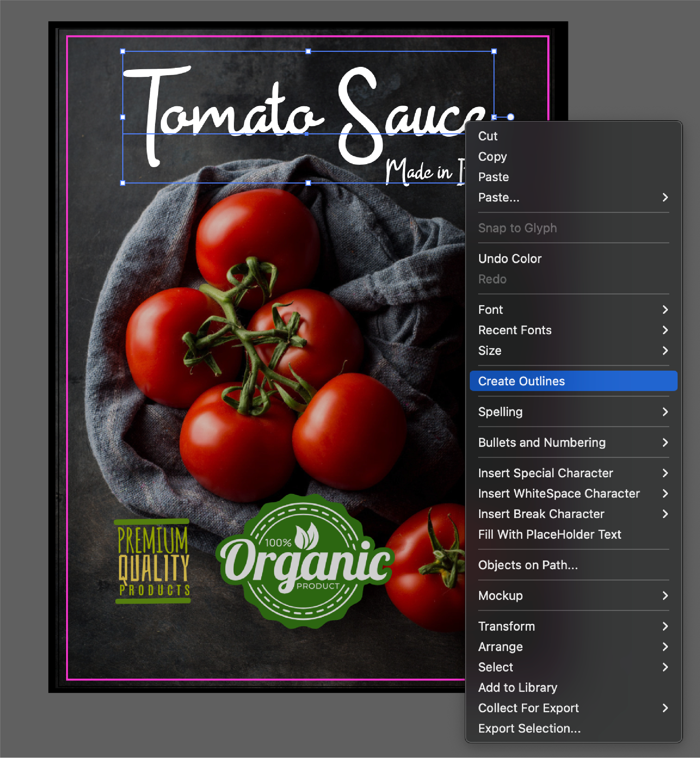The width and height of the screenshot is (700, 758).
Task: Open the Mockup submenu
Action: point(500,596)
